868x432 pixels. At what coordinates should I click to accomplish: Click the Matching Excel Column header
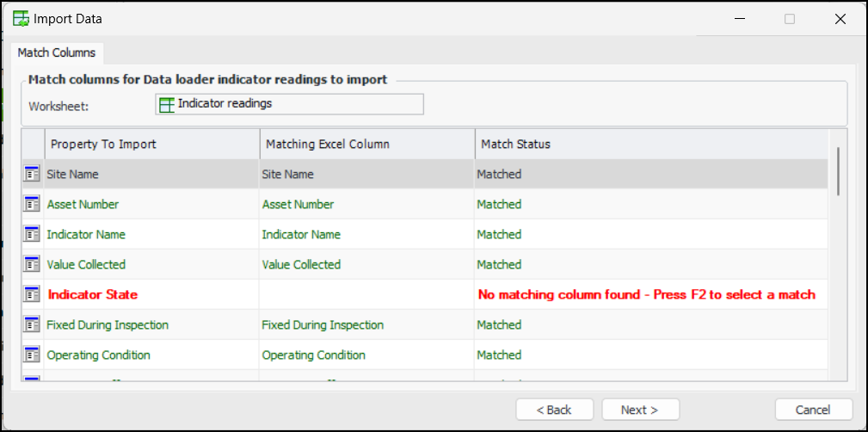(x=366, y=144)
